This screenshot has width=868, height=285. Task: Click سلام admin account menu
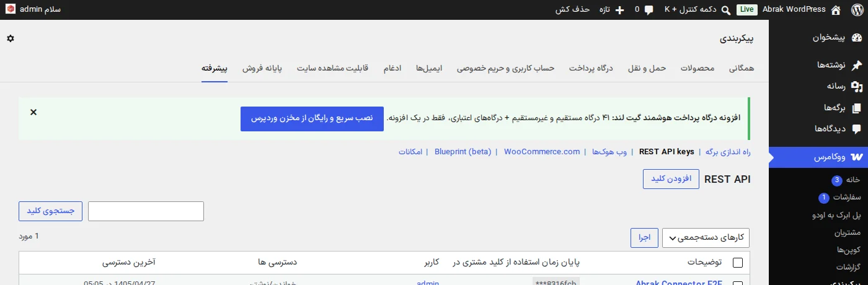point(40,10)
